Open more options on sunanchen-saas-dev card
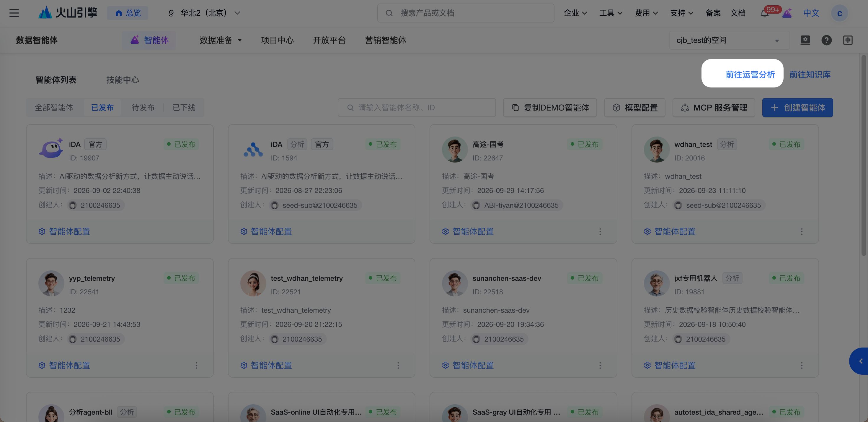 [600, 365]
